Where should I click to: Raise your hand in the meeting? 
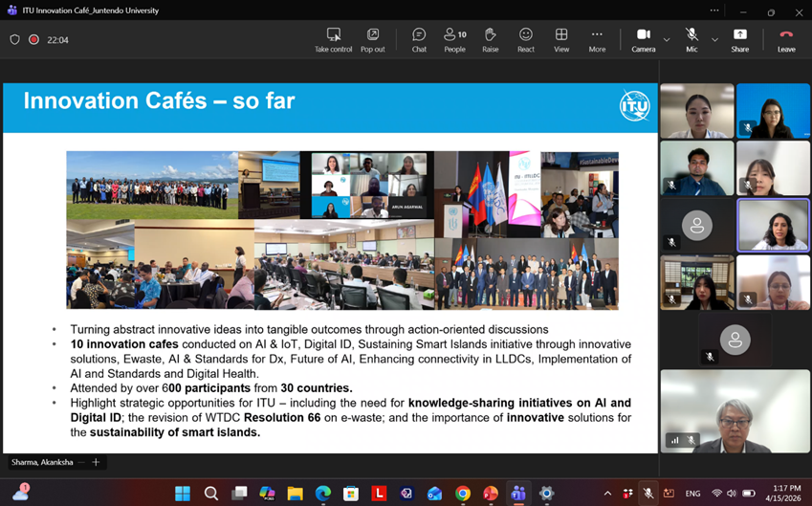point(490,39)
